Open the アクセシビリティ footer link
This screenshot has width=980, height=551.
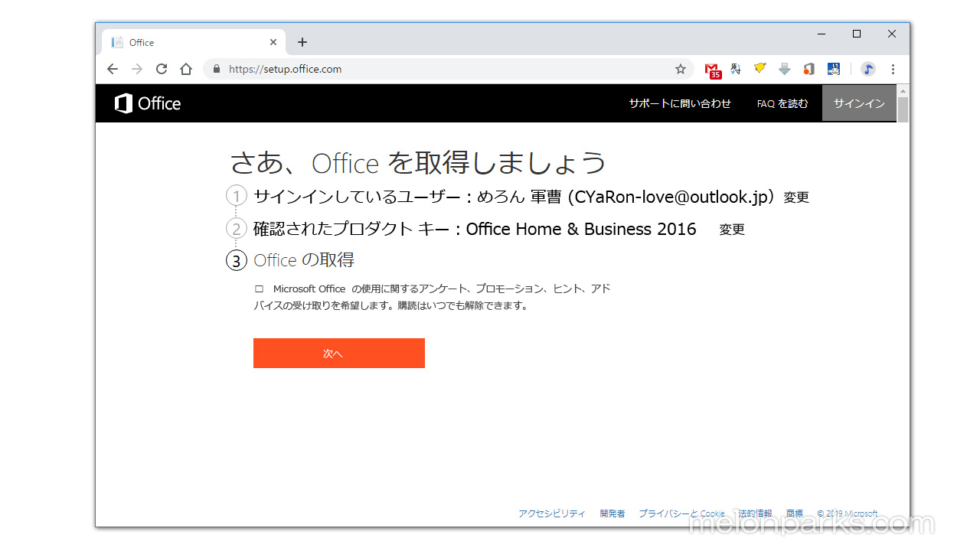552,514
